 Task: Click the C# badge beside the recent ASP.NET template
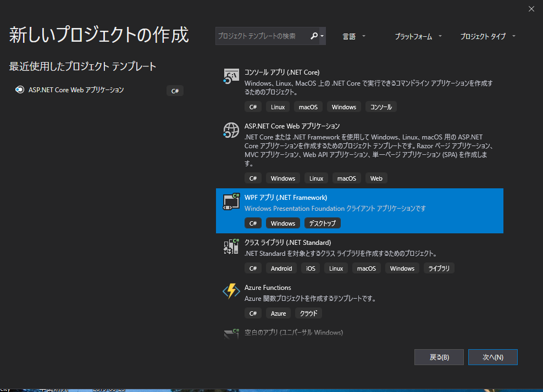tap(174, 91)
